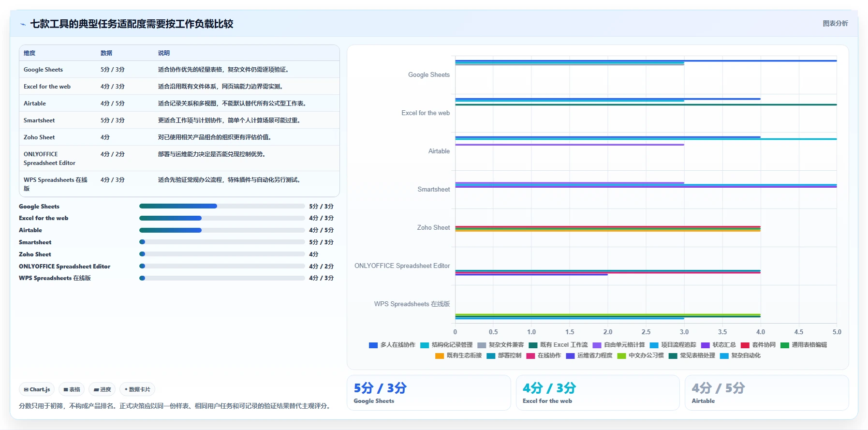This screenshot has width=868, height=430.
Task: Toggle the 既有 Excel 工作流 legend entry
Action: pyautogui.click(x=558, y=345)
